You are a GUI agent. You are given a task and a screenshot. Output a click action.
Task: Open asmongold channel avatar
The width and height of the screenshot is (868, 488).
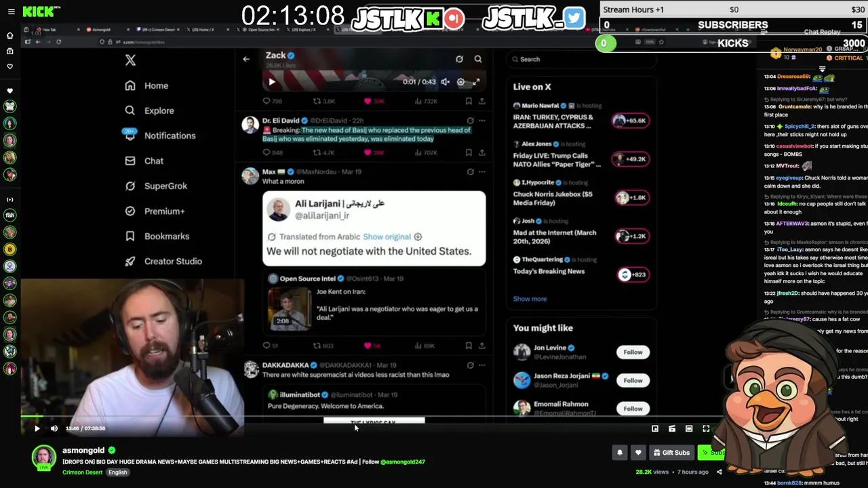point(44,457)
